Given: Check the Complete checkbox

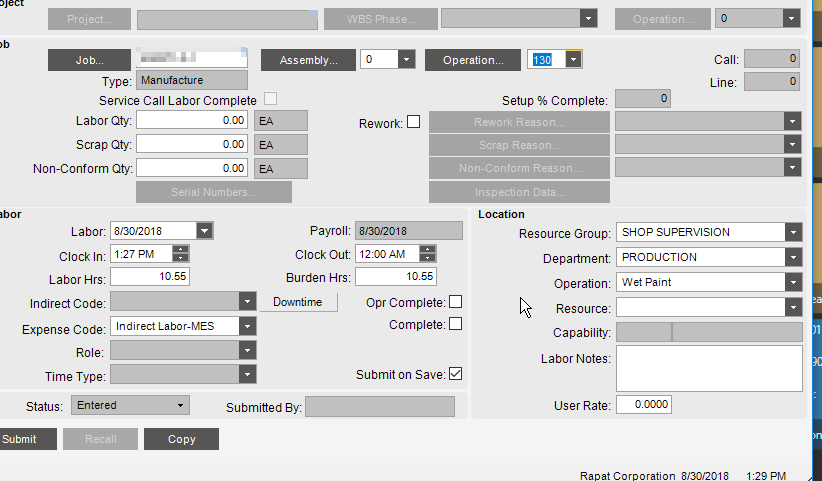Looking at the screenshot, I should pyautogui.click(x=456, y=324).
